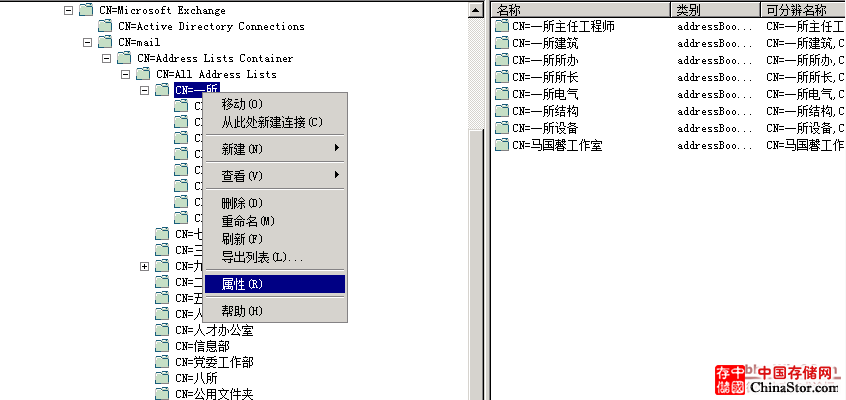Choose 重命名(M) from context menu

tap(275, 221)
